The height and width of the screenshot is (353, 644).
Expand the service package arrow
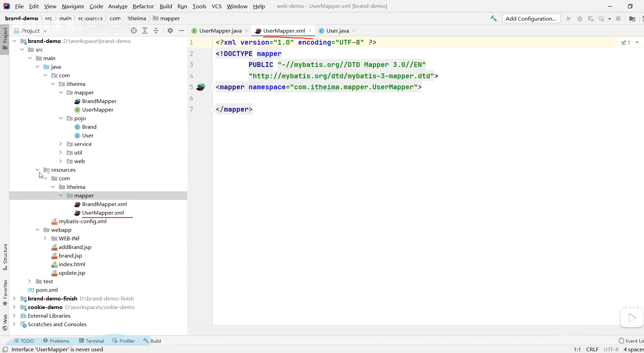pyautogui.click(x=61, y=144)
